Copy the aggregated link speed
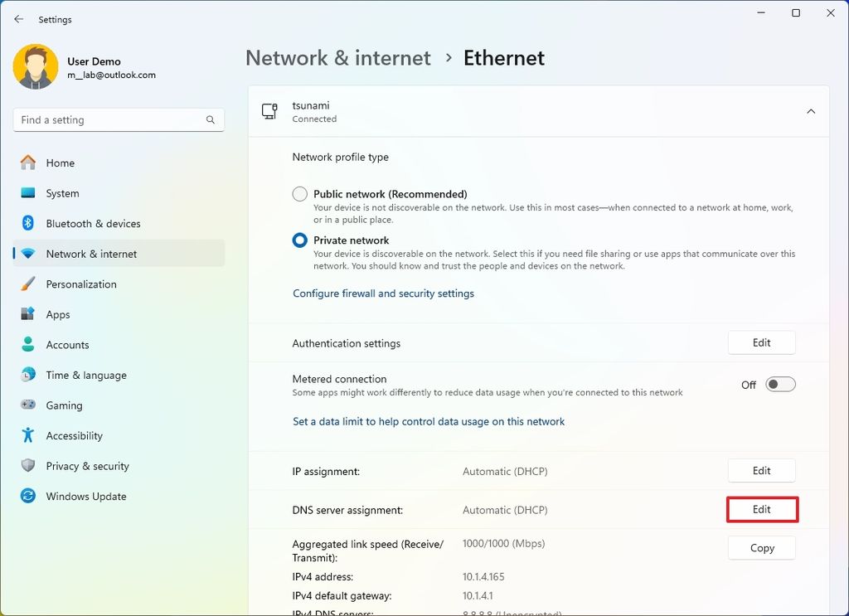Image resolution: width=849 pixels, height=616 pixels. pyautogui.click(x=761, y=547)
